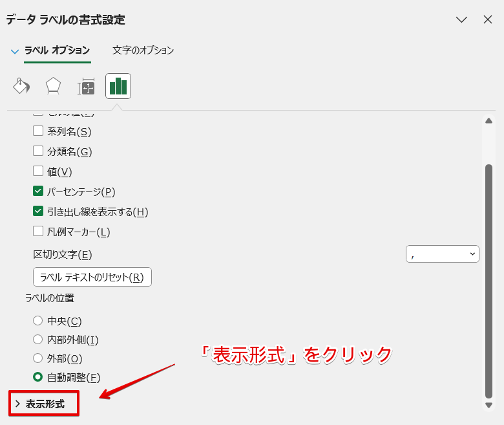Click scrollbar down arrow
The image size is (504, 425).
[x=488, y=405]
